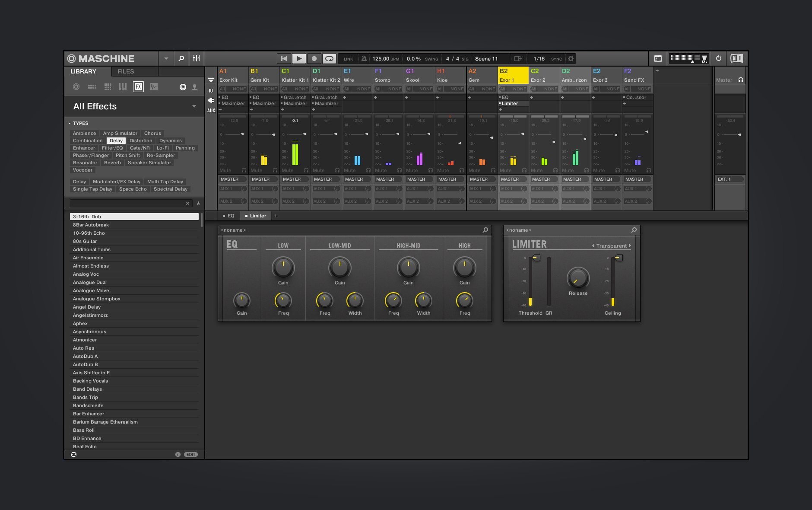Open the search magnifier in header
812x510 pixels.
[x=181, y=59]
